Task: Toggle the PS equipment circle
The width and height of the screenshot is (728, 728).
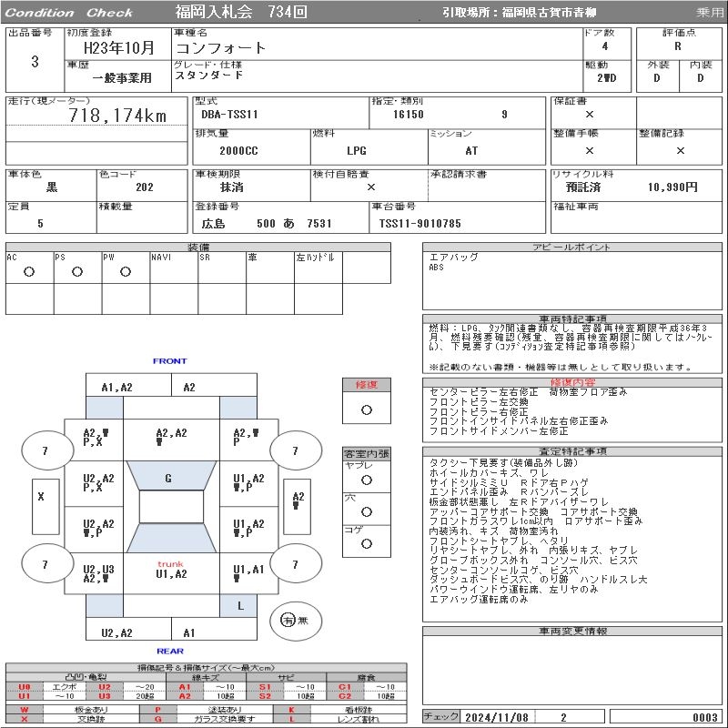Action: [77, 271]
